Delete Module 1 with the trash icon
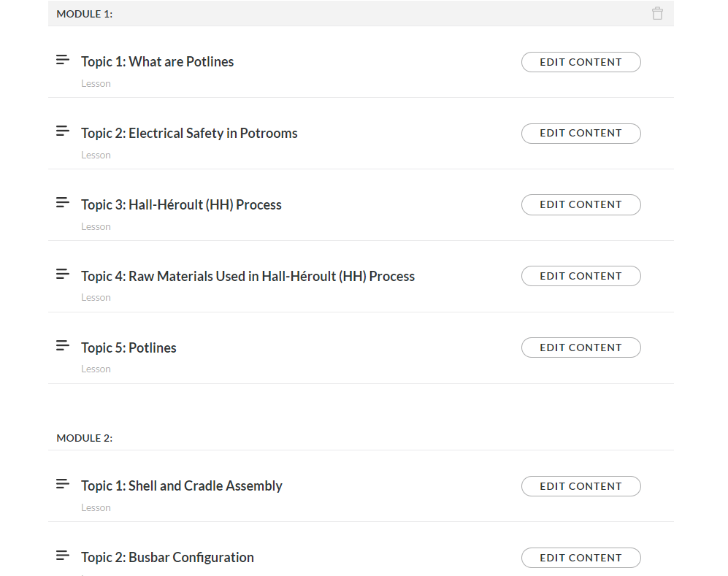 point(657,14)
